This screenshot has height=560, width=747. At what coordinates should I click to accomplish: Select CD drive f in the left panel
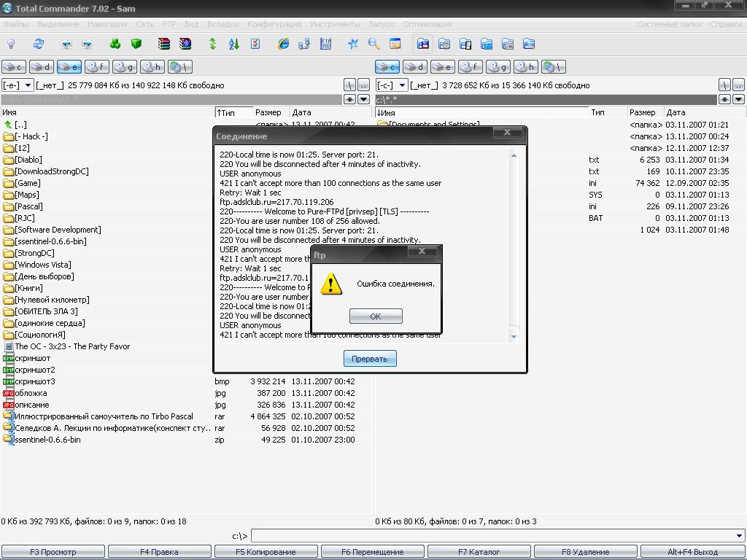tap(97, 67)
